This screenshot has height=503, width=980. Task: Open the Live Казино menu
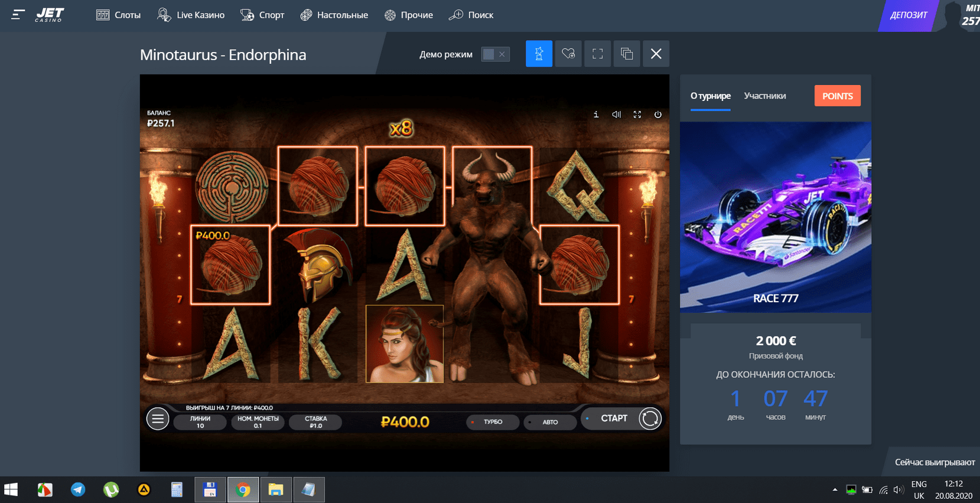tap(191, 15)
